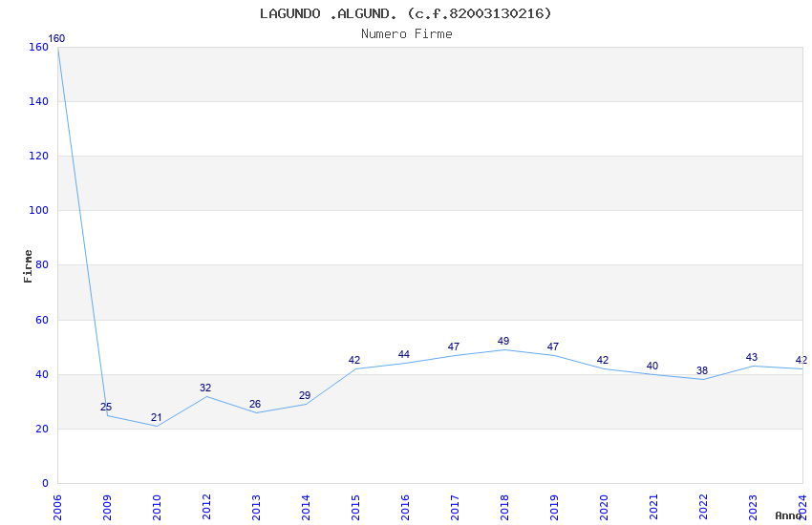The image size is (812, 525).
Task: Click the data label 21 for 2010
Action: coord(157,417)
